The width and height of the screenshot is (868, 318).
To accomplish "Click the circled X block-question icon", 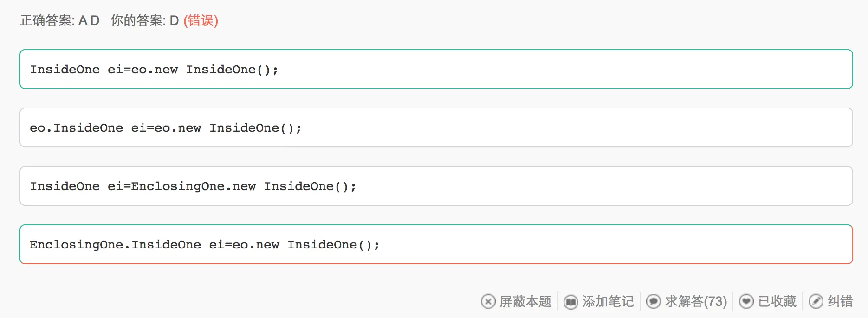I will point(488,301).
